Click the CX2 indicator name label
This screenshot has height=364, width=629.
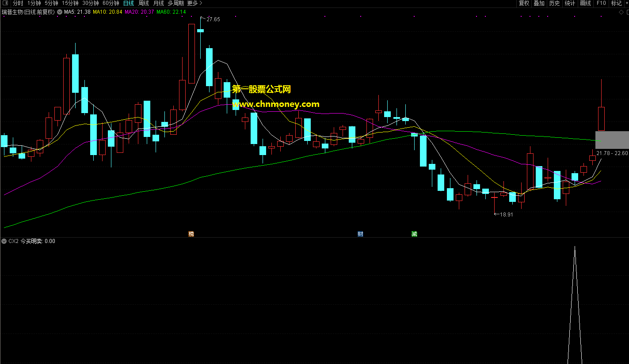(13, 241)
